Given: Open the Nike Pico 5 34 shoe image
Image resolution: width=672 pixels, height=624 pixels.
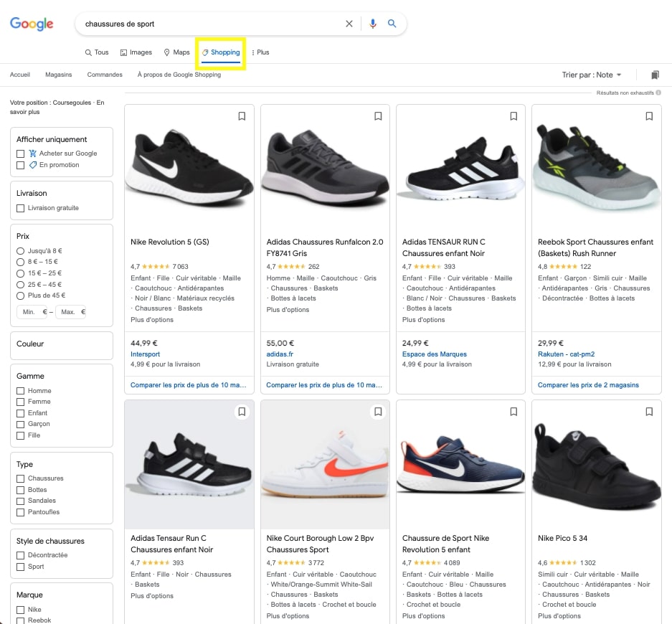Looking at the screenshot, I should coord(596,465).
